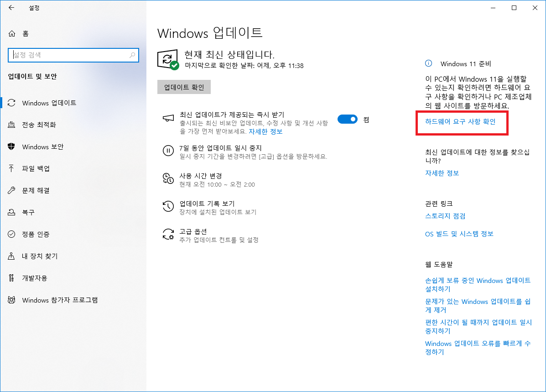Click the Windows 보안 shield icon
This screenshot has width=546, height=392.
(x=11, y=146)
